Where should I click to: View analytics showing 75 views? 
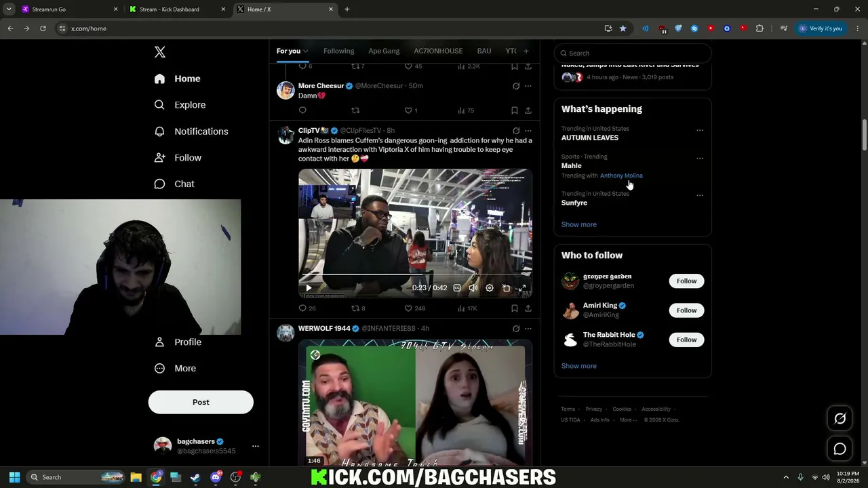pyautogui.click(x=466, y=110)
